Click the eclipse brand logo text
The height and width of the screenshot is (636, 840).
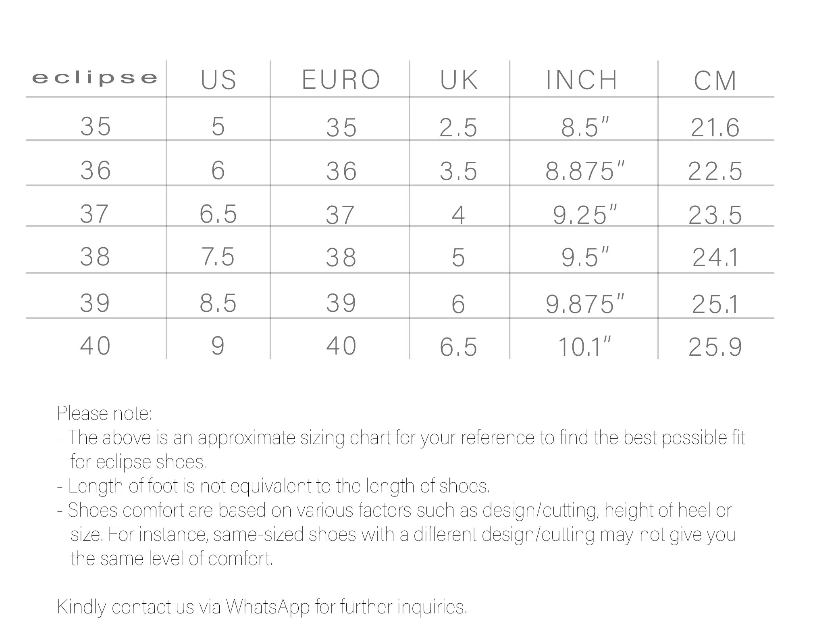pos(95,77)
